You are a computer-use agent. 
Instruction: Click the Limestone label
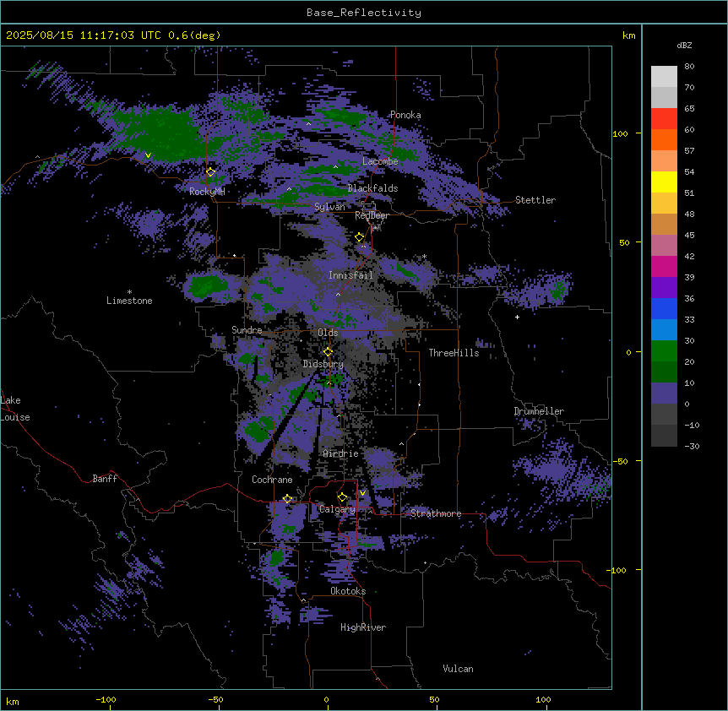click(x=129, y=301)
